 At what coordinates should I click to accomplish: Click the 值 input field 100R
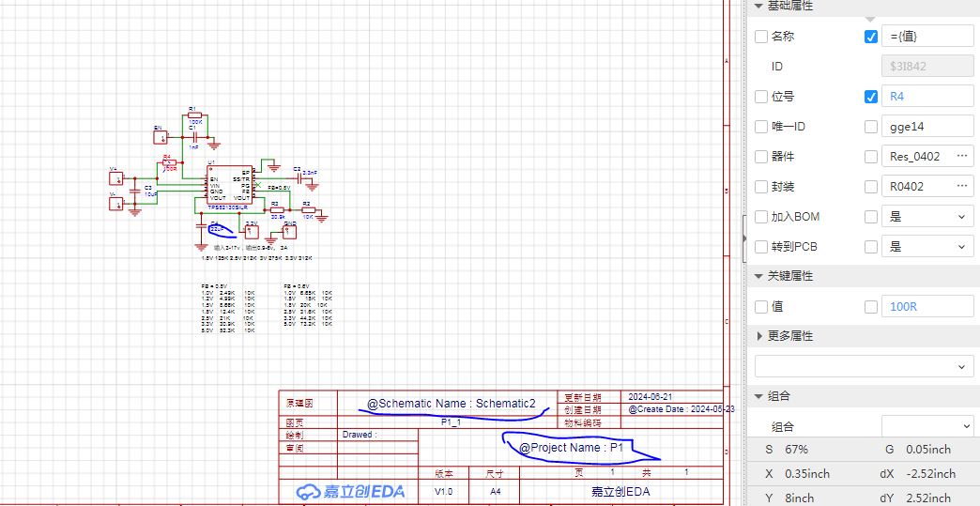tap(927, 307)
